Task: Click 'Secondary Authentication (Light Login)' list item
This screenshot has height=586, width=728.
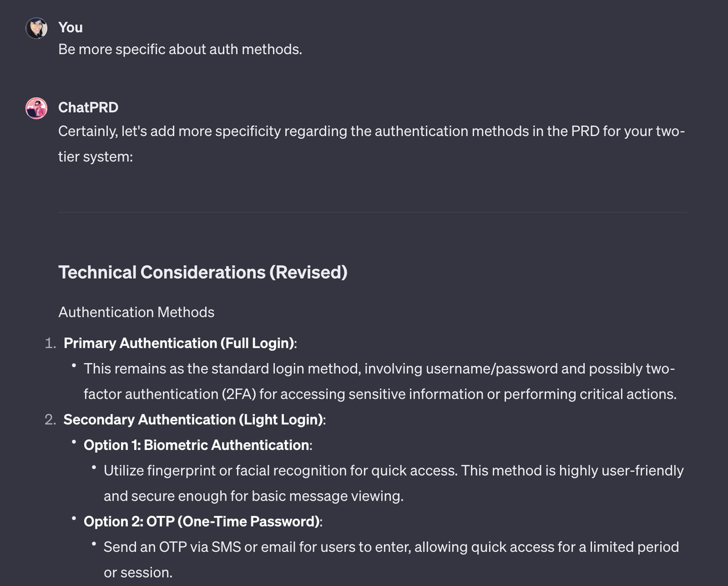Action: (x=195, y=420)
